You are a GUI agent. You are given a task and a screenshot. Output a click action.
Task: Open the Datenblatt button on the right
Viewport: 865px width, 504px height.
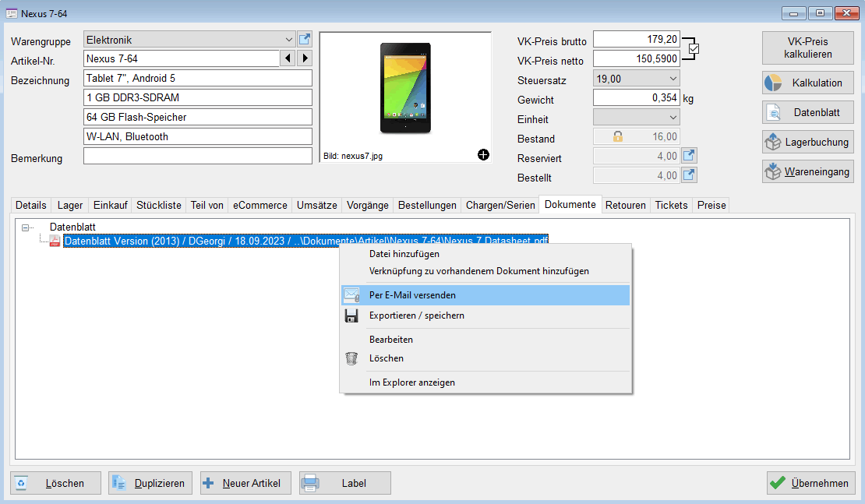coord(808,112)
